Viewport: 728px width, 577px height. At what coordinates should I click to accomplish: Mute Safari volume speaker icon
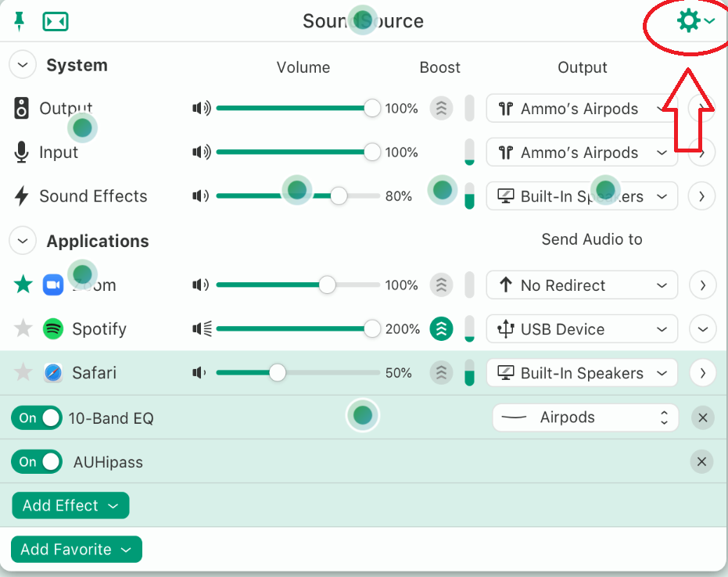point(199,372)
